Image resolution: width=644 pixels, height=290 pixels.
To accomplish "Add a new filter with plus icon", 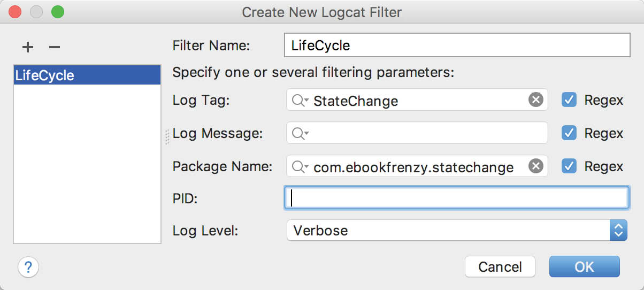I will coord(28,47).
